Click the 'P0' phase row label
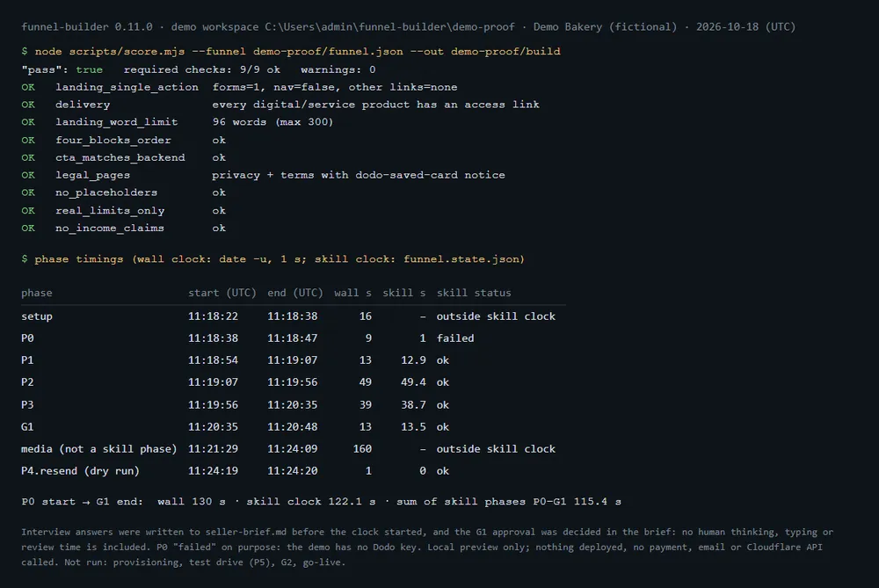This screenshot has height=588, width=879. point(27,338)
